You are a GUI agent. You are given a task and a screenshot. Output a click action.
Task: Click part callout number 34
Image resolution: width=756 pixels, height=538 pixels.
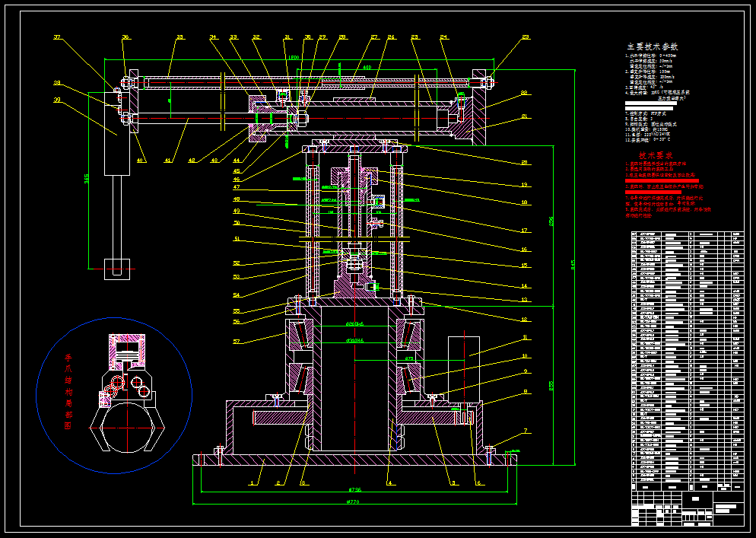click(x=213, y=37)
